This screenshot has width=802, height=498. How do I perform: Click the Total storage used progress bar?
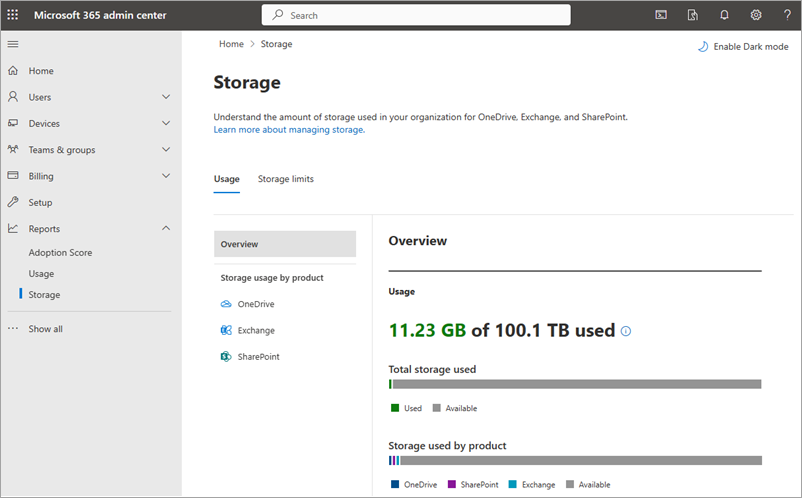click(x=575, y=384)
